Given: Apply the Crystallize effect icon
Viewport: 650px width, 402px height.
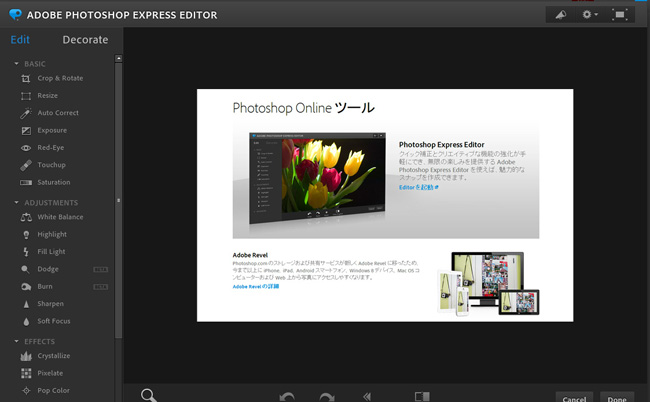Looking at the screenshot, I should 26,356.
